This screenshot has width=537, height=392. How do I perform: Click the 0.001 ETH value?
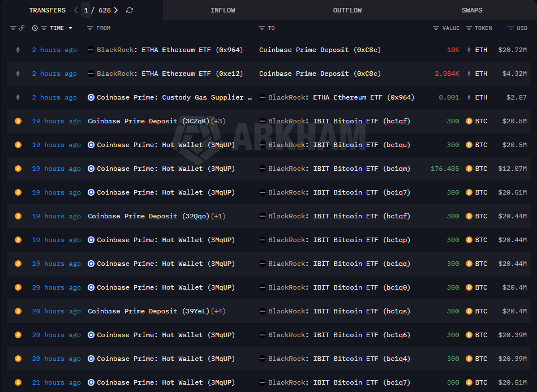(x=449, y=97)
